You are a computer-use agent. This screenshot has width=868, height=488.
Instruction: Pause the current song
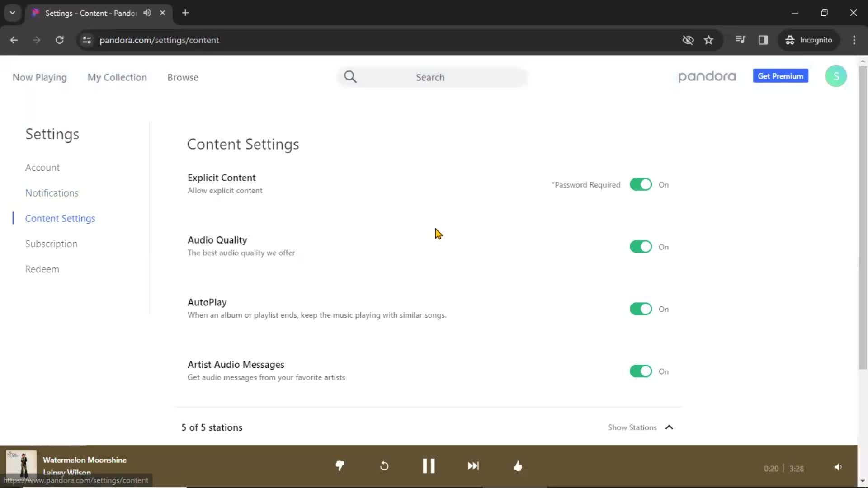click(x=429, y=466)
